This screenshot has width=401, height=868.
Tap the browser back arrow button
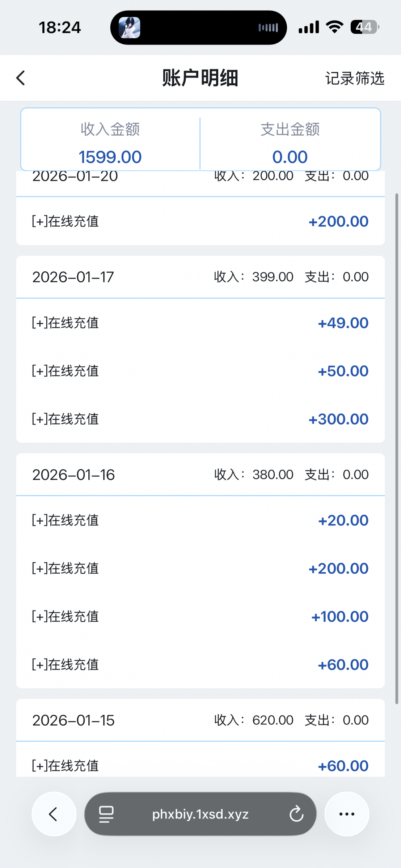tap(54, 814)
